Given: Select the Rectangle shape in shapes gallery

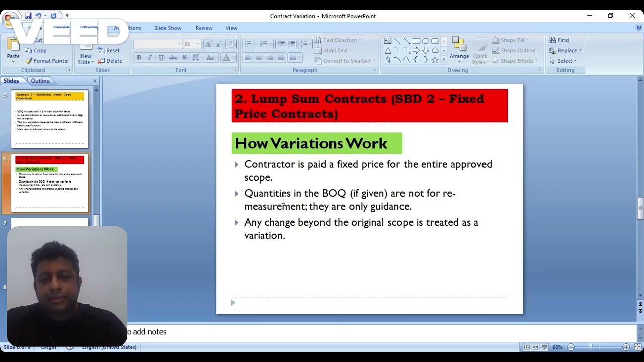Looking at the screenshot, I should click(x=416, y=41).
